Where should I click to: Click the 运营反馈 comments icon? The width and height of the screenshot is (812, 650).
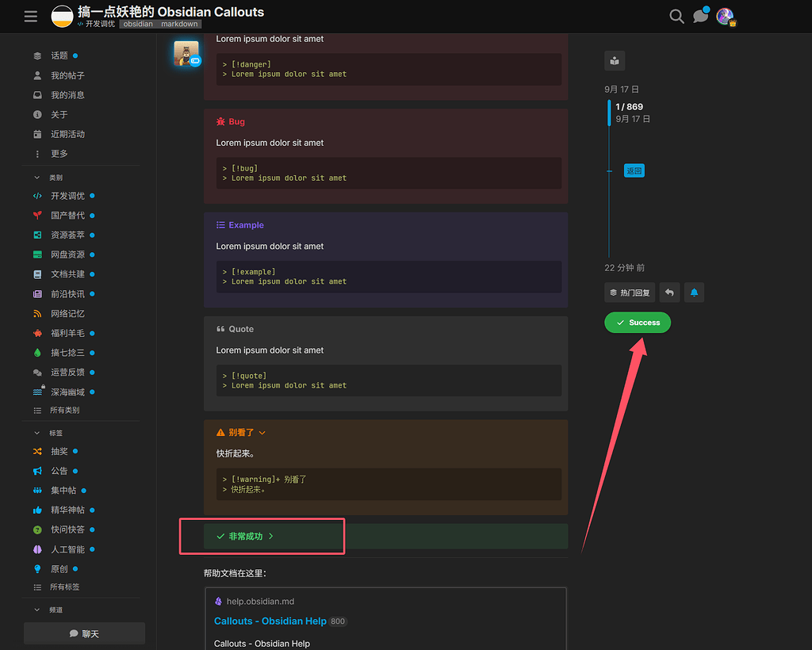[37, 373]
